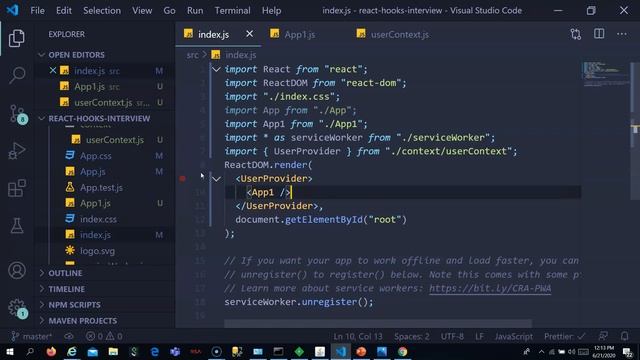Open the Test flask view
The width and height of the screenshot is (640, 360).
click(x=17, y=226)
